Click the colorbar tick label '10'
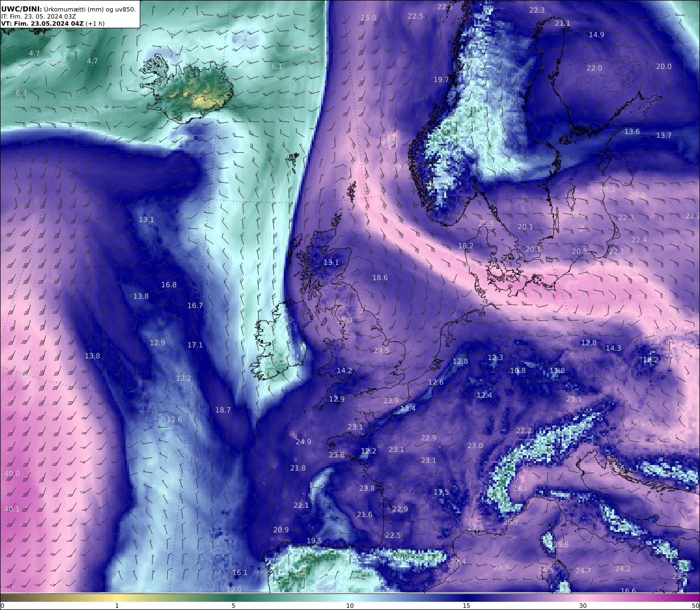 [350, 606]
